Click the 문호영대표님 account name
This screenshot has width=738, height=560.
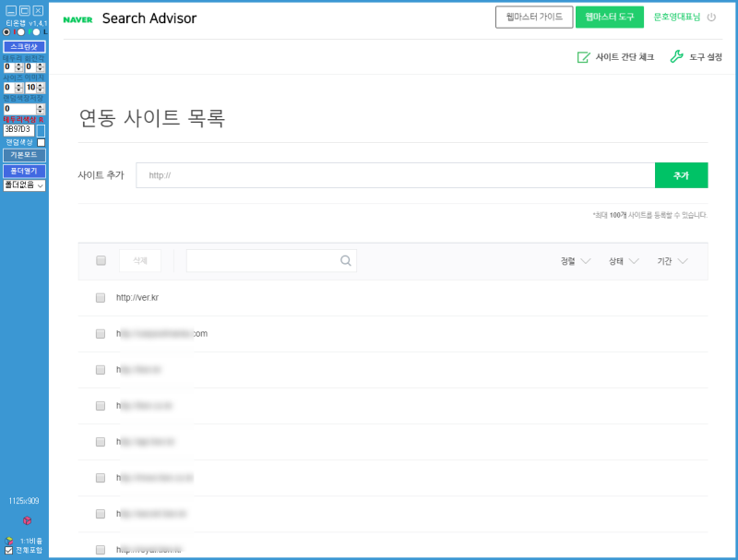(x=677, y=17)
